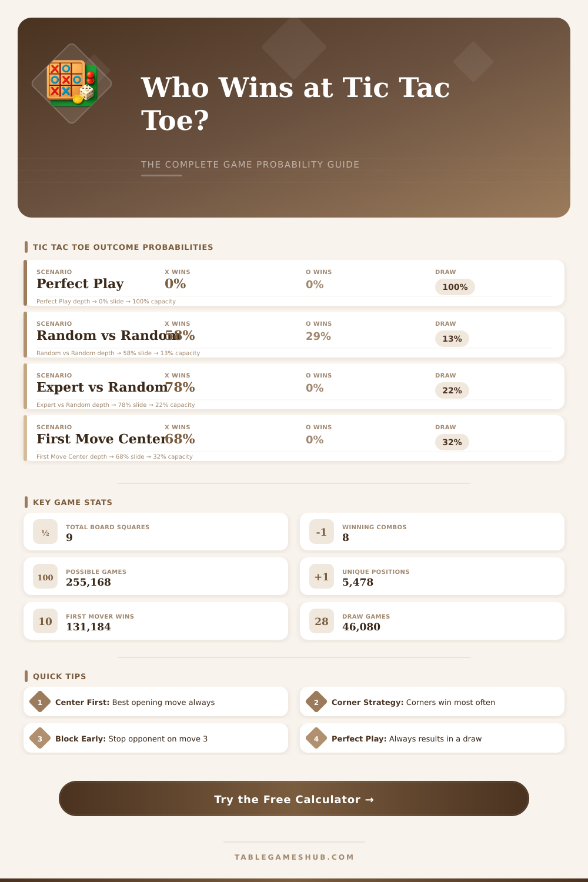The image size is (588, 882).
Task: Click the Key Game Stats section heading
Action: (x=72, y=502)
